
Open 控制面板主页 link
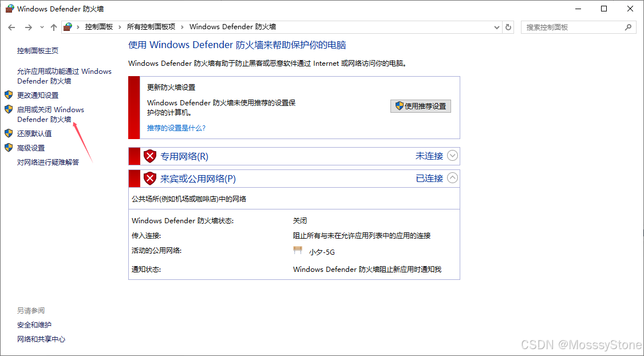[38, 50]
